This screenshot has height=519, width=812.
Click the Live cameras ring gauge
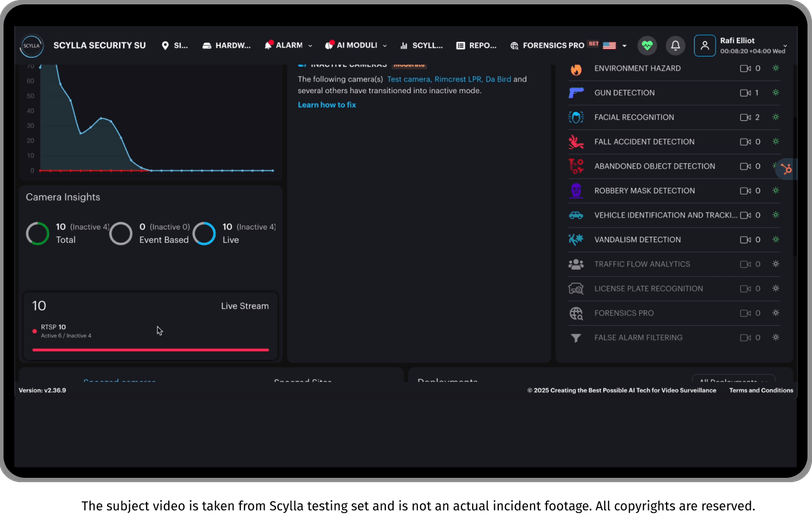pyautogui.click(x=204, y=234)
